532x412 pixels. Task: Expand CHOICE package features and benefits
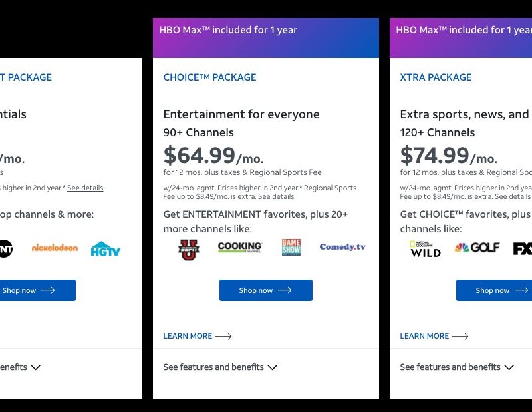tap(220, 367)
